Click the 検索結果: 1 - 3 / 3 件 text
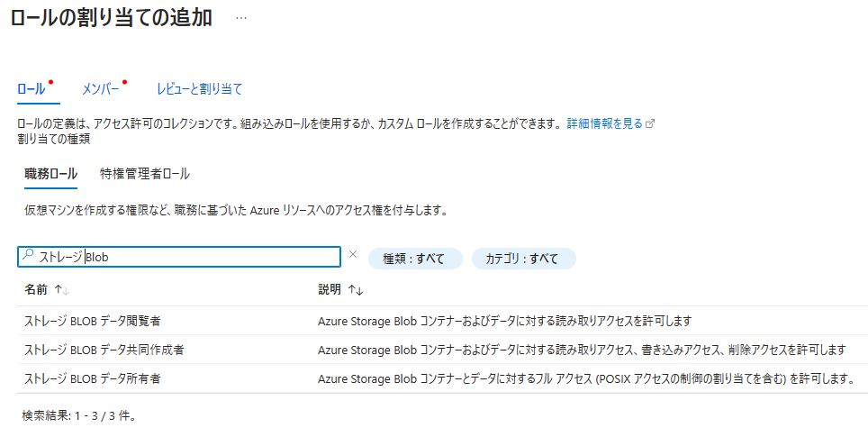 [79, 415]
